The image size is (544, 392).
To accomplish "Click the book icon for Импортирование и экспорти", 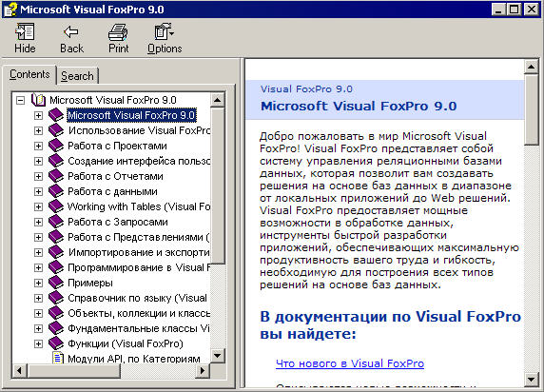I will (56, 252).
